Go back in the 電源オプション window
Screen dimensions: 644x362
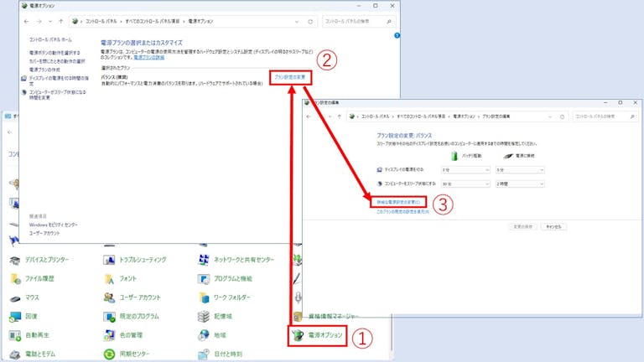tap(27, 21)
